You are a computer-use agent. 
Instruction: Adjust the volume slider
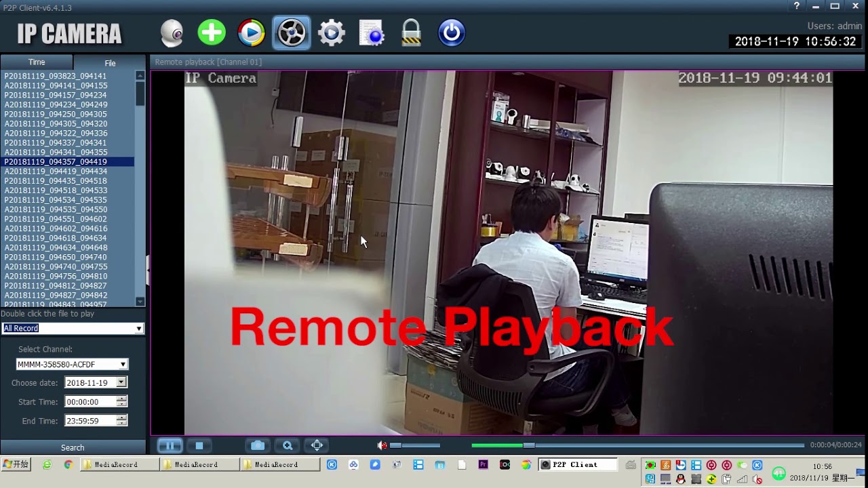pyautogui.click(x=415, y=445)
